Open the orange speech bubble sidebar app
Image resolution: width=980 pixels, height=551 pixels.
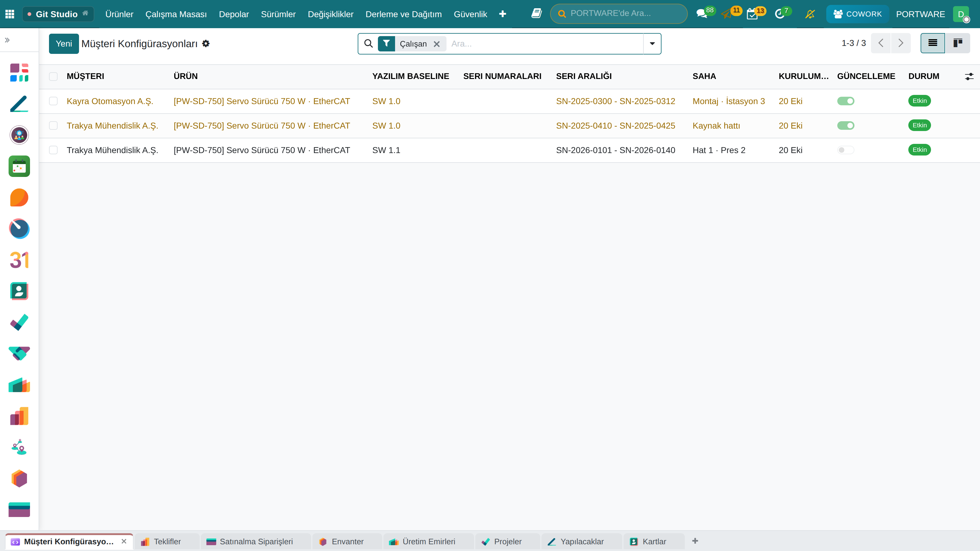tap(19, 197)
